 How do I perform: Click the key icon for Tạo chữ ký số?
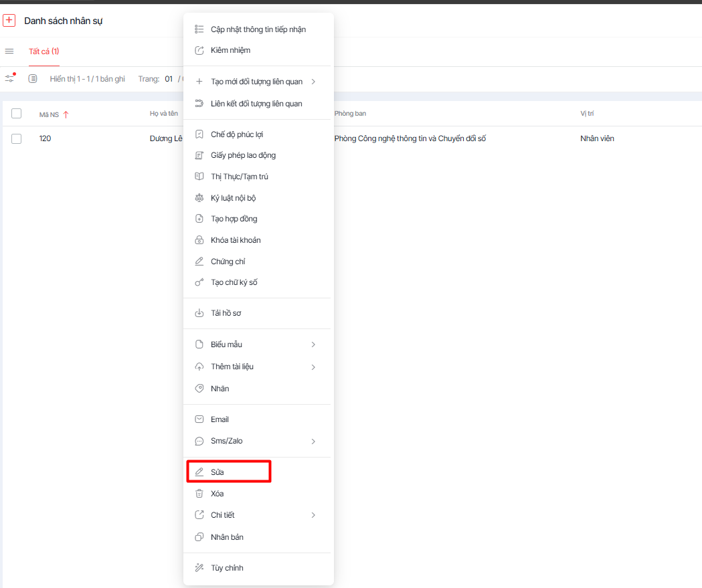(x=199, y=282)
